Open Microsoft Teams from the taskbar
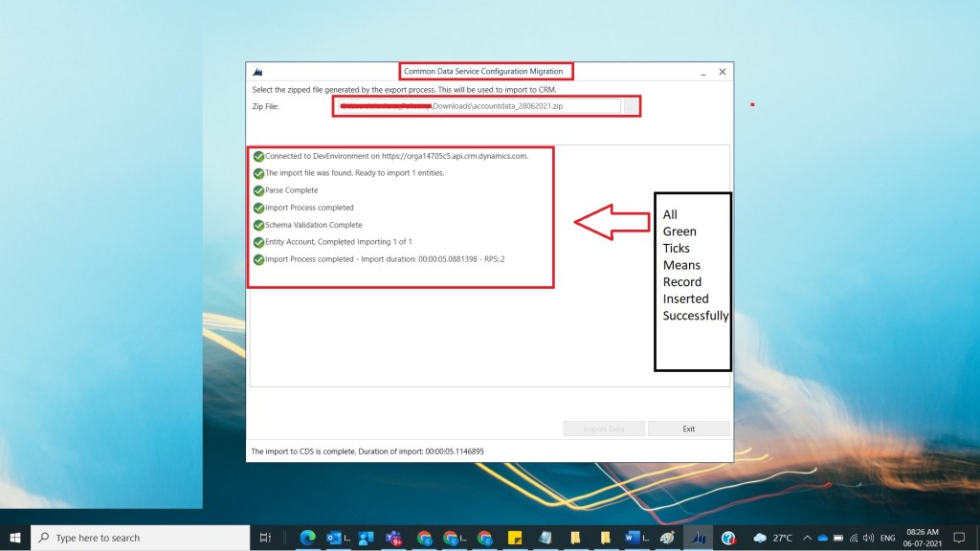Viewport: 980px width, 551px height. [x=394, y=538]
